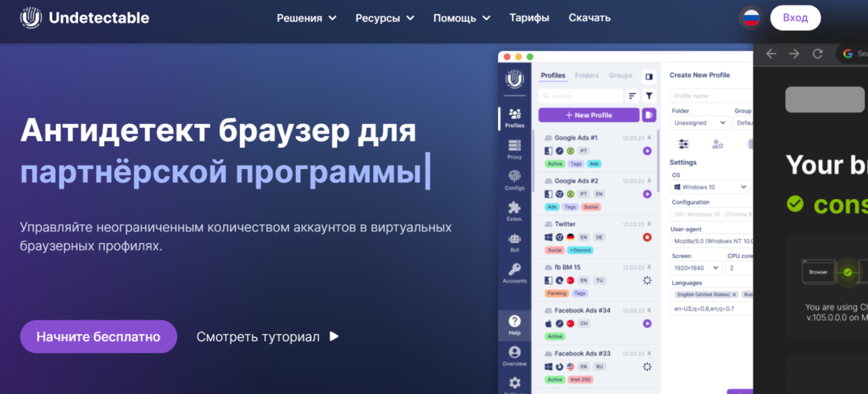Pin the Facebook Ads #34 profile
Viewport: 868px width, 394px height.
pos(649,310)
